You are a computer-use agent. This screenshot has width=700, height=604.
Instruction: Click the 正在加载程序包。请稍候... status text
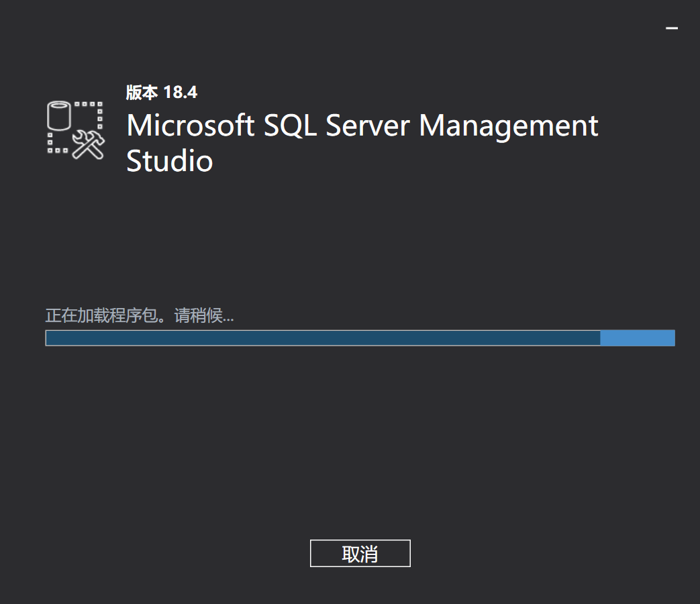pyautogui.click(x=140, y=315)
